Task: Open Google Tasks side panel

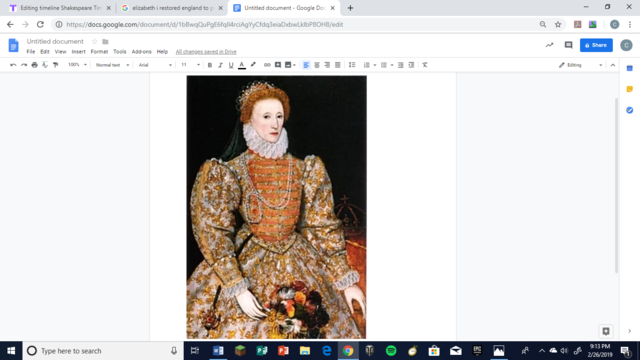Action: pyautogui.click(x=629, y=110)
